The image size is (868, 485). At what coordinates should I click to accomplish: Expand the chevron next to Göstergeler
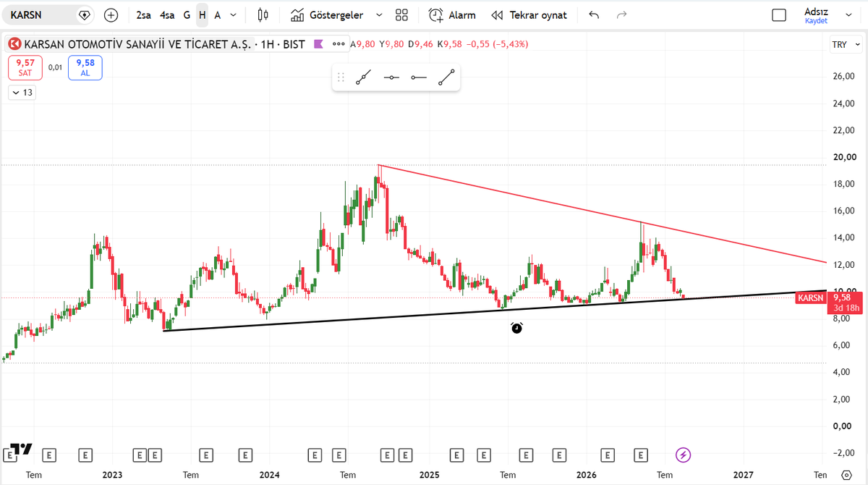click(x=380, y=14)
